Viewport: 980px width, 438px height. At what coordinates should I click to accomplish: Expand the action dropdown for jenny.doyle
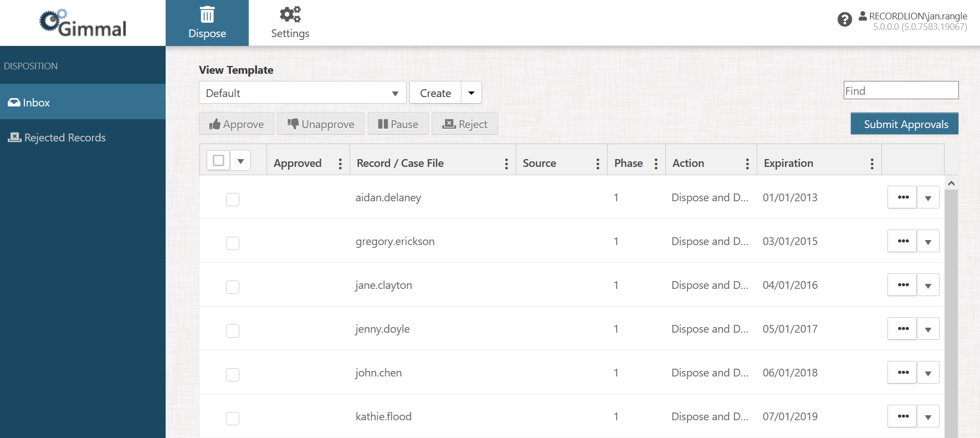928,329
